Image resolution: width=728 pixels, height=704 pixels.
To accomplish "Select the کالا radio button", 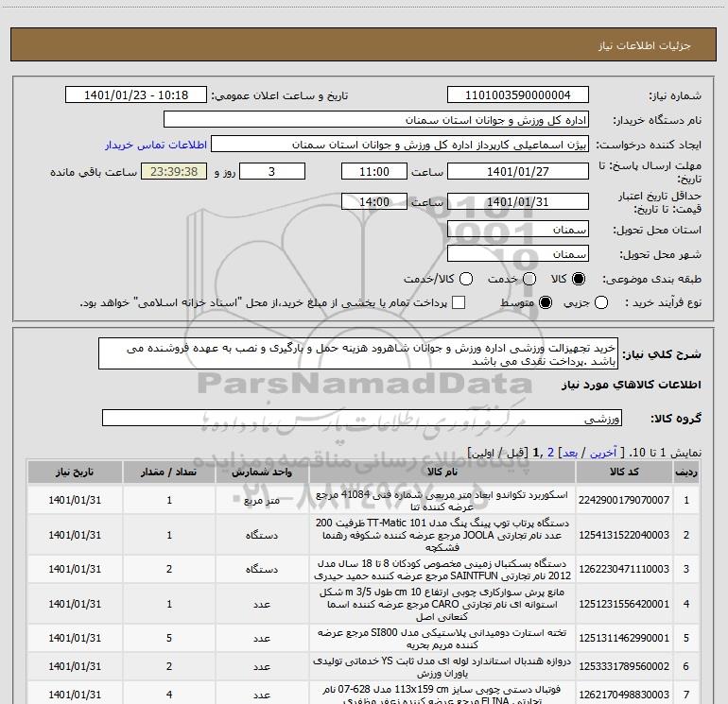I will click(579, 279).
